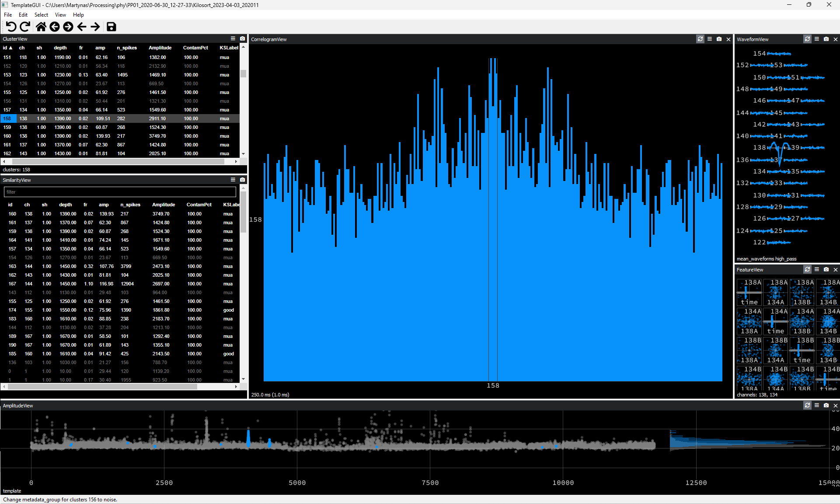Screen dimensions: 840x504
Task: Sort SimilarityView by fr header
Action: (x=85, y=205)
